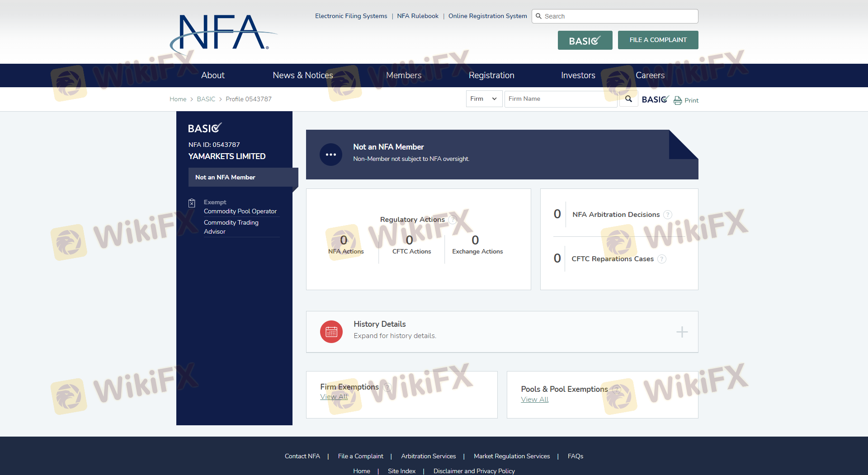Screen dimensions: 868x475
Task: Click View All under Firm Exemptions
Action: 334,397
